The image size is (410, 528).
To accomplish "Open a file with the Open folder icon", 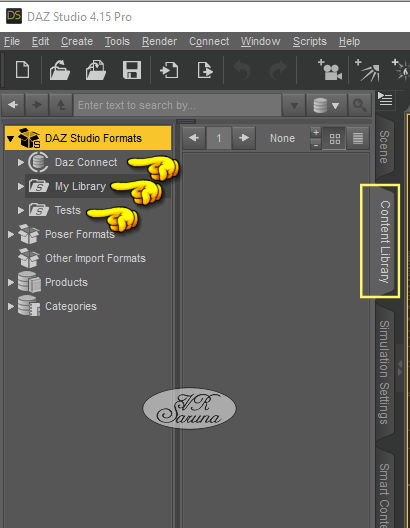I will tap(60, 70).
